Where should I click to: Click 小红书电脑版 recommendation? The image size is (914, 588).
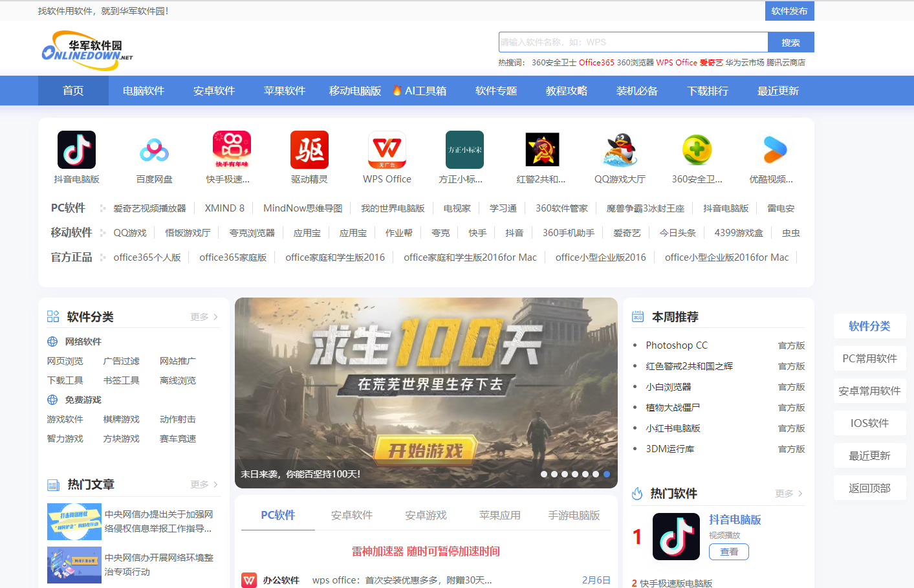pyautogui.click(x=673, y=428)
